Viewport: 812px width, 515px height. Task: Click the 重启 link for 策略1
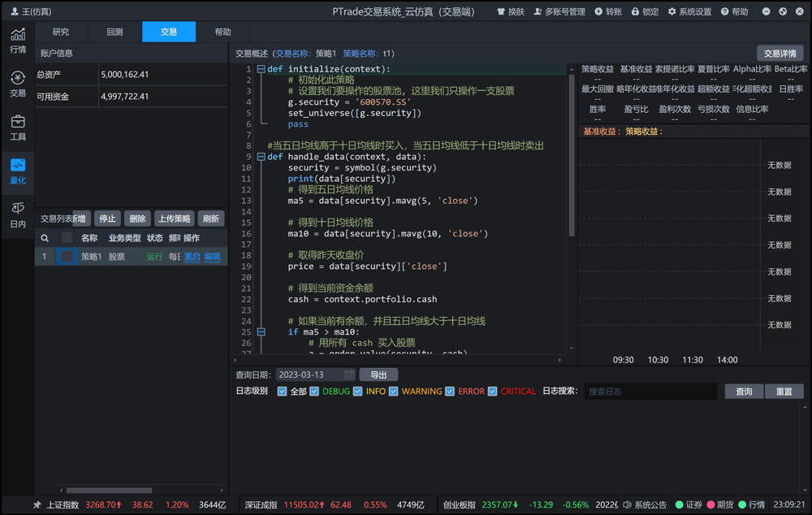[x=192, y=257]
